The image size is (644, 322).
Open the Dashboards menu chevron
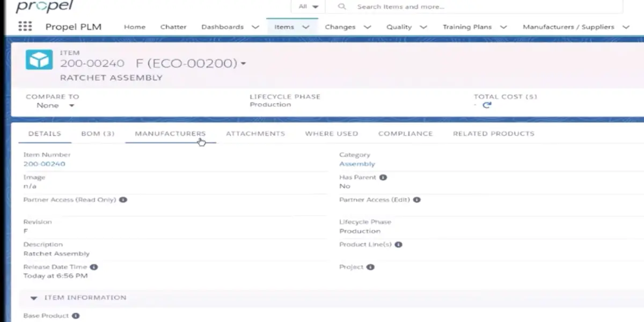[x=255, y=27]
